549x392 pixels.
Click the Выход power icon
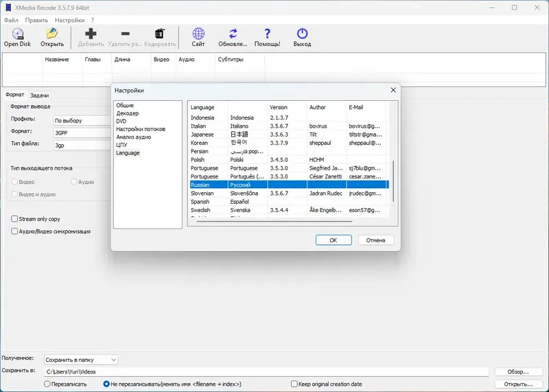(x=302, y=34)
